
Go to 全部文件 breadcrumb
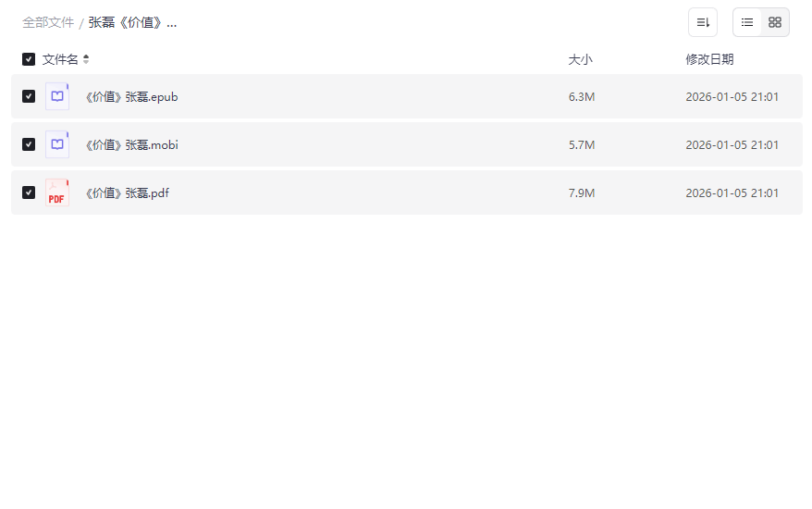click(x=48, y=22)
